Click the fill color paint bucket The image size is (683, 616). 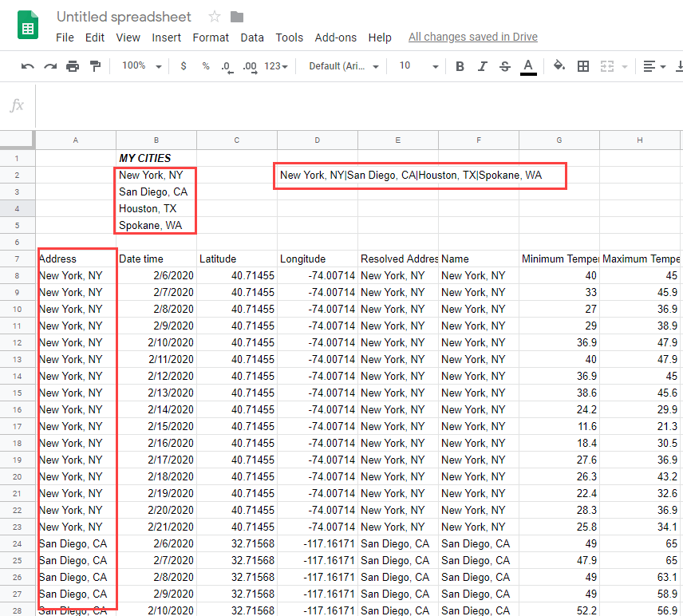click(559, 66)
